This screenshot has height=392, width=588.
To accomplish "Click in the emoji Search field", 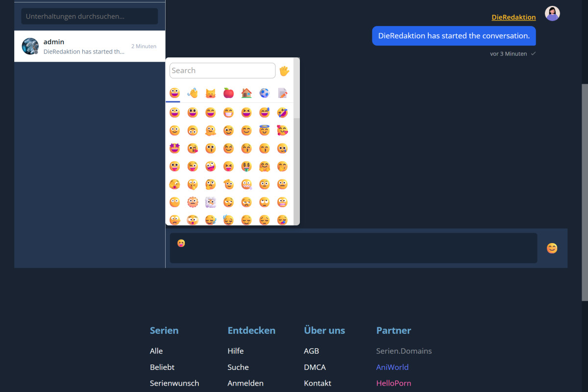I will 222,70.
